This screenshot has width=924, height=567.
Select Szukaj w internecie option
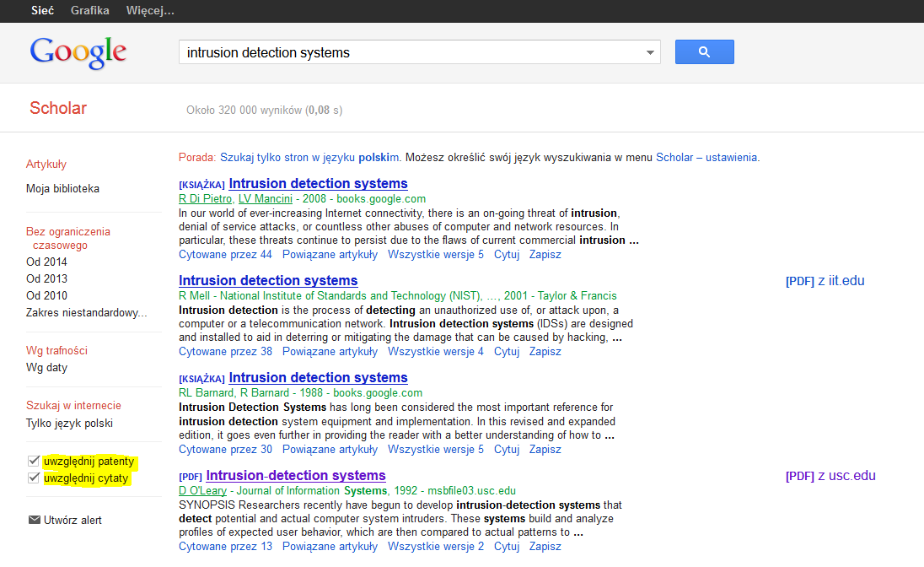[x=73, y=405]
